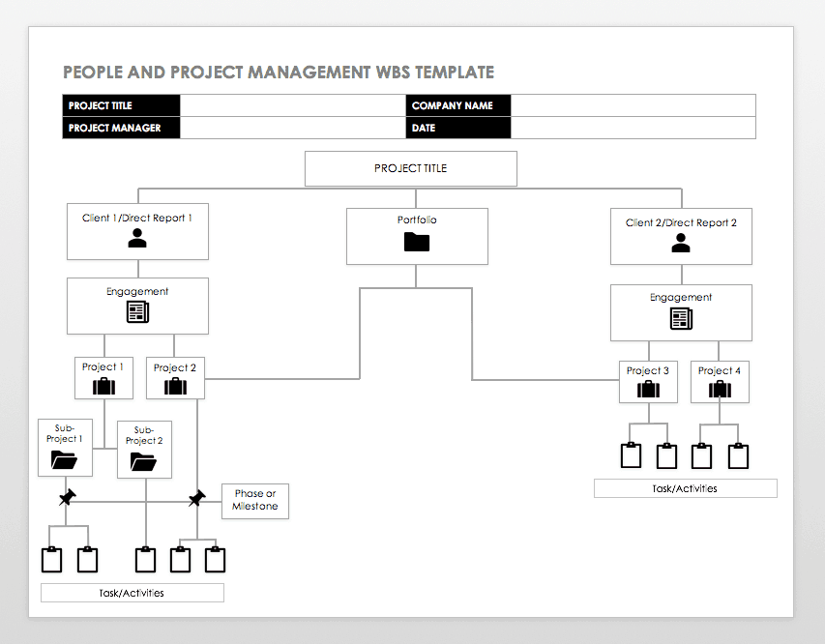Click the briefcase icon under Project 3
Screen dimensions: 825x644
coord(648,389)
